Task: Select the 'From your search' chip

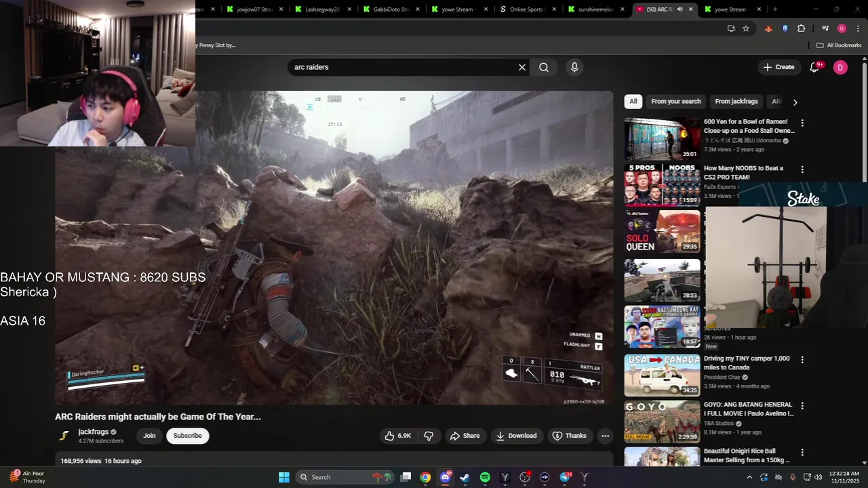Action: point(676,102)
